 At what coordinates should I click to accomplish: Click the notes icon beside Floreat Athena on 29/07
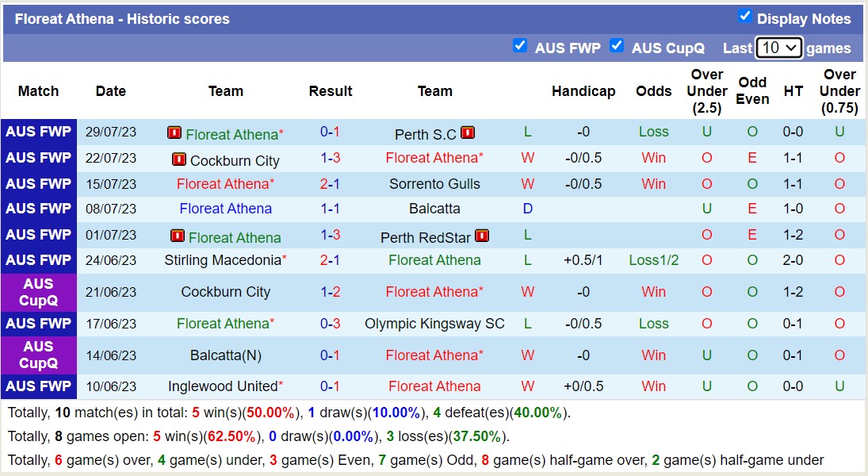174,132
